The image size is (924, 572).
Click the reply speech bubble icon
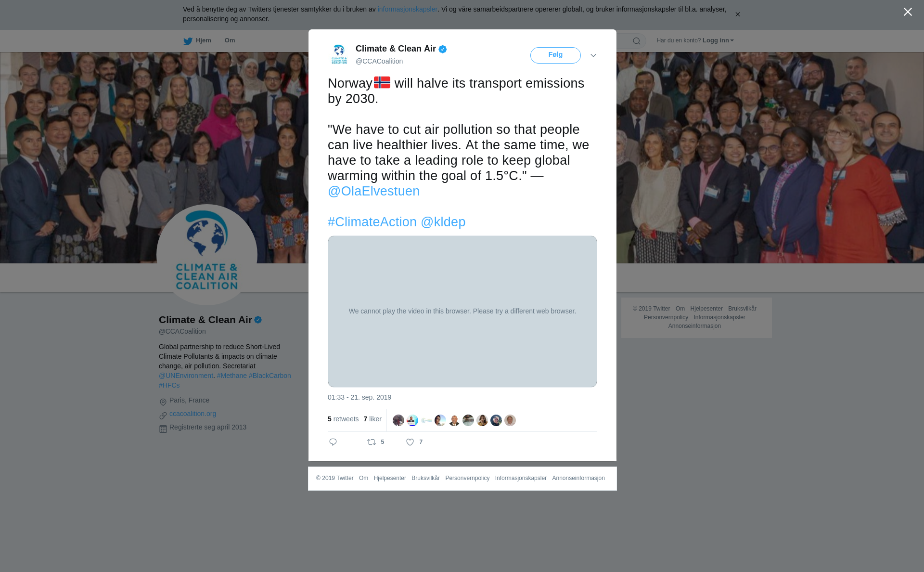(333, 442)
